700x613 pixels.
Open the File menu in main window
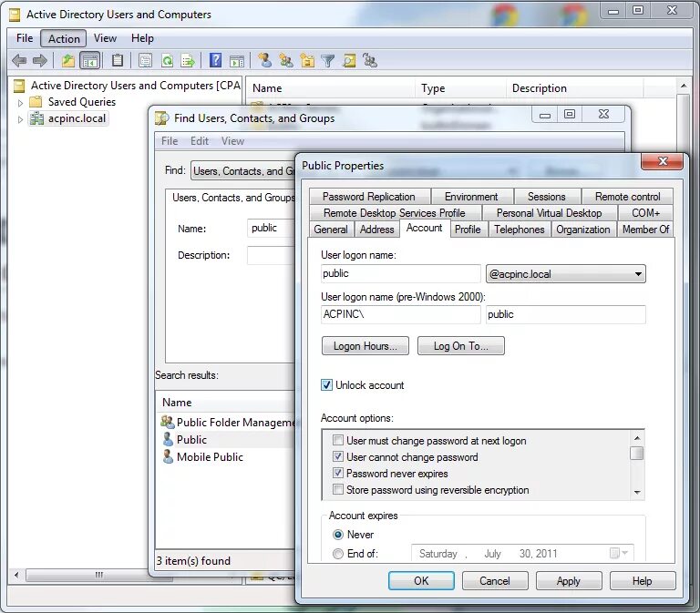coord(25,38)
